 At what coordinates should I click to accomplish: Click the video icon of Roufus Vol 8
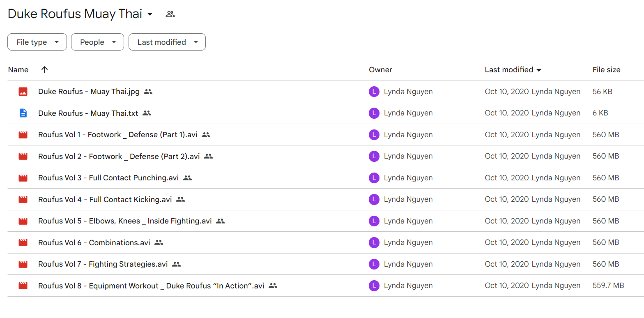(x=23, y=286)
